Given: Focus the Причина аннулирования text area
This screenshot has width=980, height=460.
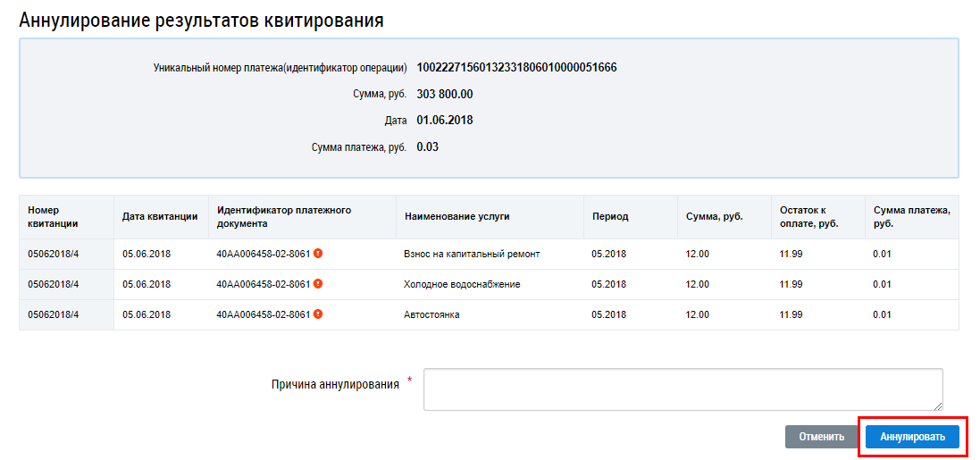Looking at the screenshot, I should coord(683,389).
